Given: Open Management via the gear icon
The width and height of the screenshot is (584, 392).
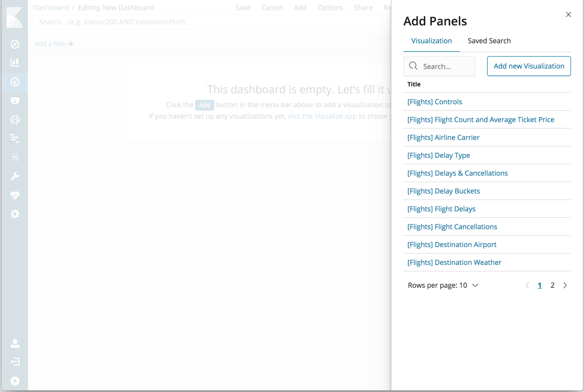Looking at the screenshot, I should [15, 214].
